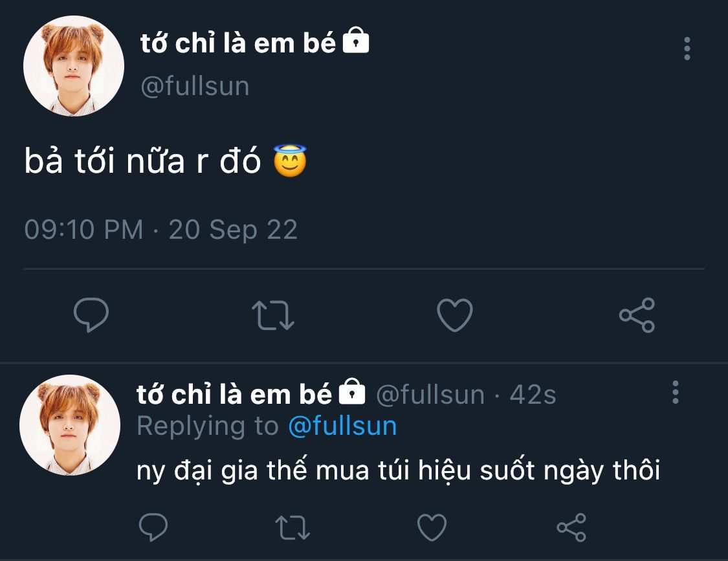
Task: Click the reply text about ny đại gia
Action: pos(398,471)
